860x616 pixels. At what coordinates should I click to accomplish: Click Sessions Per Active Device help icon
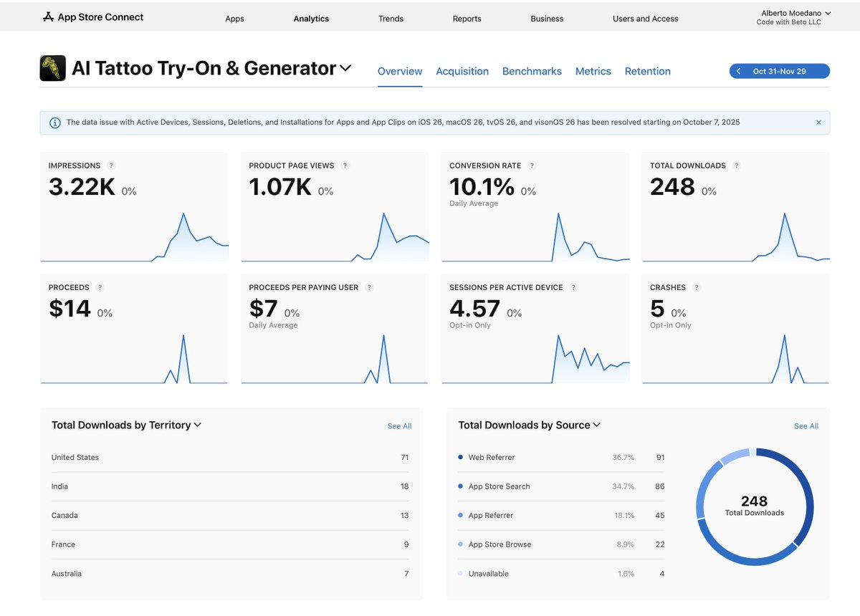point(573,287)
